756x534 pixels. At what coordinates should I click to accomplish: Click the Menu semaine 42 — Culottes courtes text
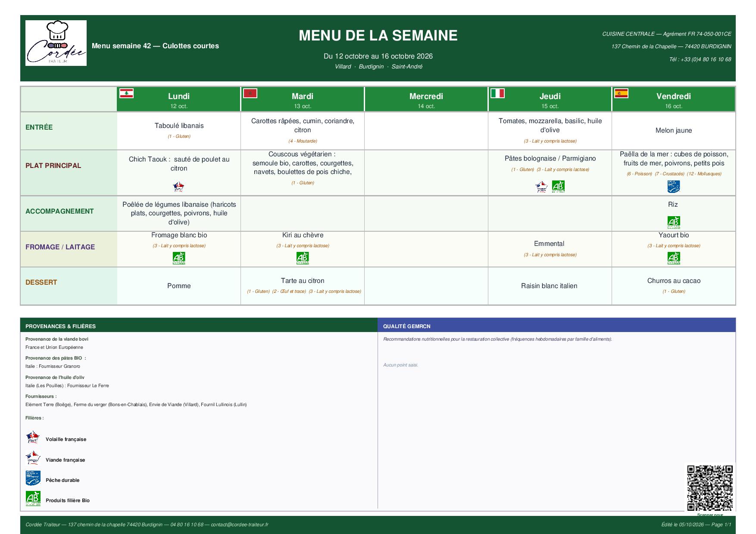click(155, 46)
